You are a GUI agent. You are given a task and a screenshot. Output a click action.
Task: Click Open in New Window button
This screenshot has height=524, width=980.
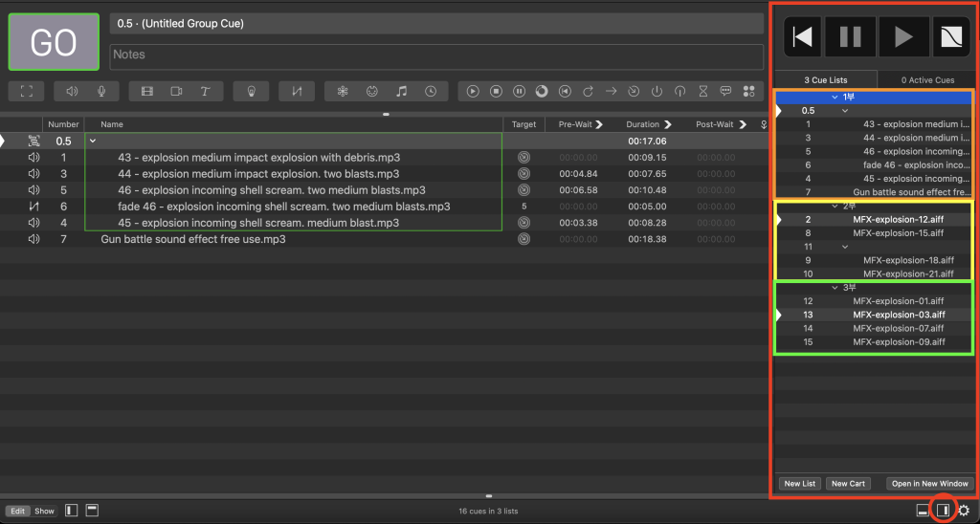tap(930, 484)
